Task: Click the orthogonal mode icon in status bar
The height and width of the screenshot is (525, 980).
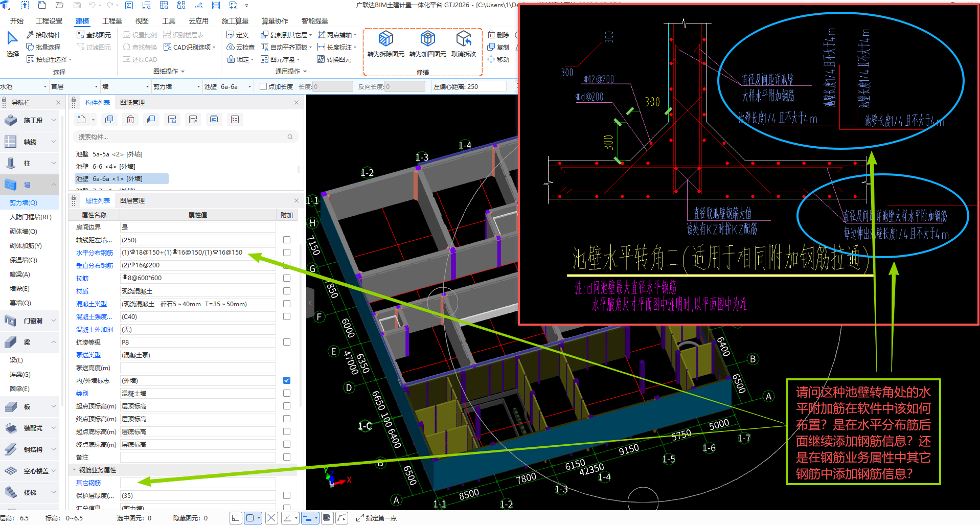Action: pos(235,518)
